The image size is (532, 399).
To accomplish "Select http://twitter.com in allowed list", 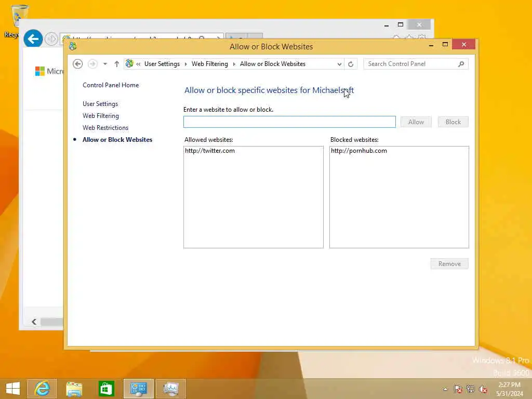I will [210, 151].
